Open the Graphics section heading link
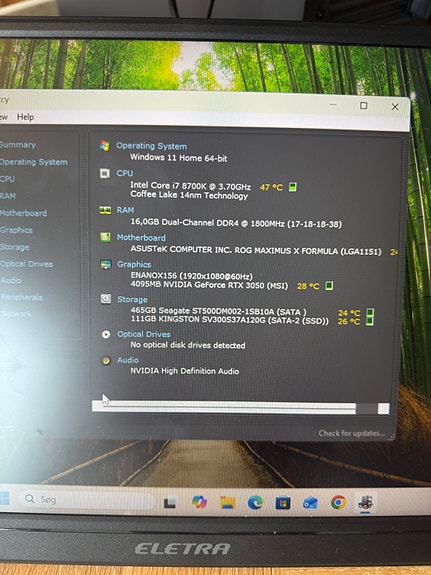The image size is (431, 575). pos(134,264)
